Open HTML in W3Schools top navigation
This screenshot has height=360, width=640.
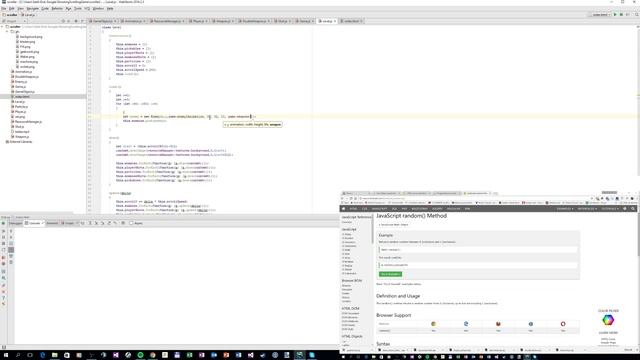click(353, 209)
